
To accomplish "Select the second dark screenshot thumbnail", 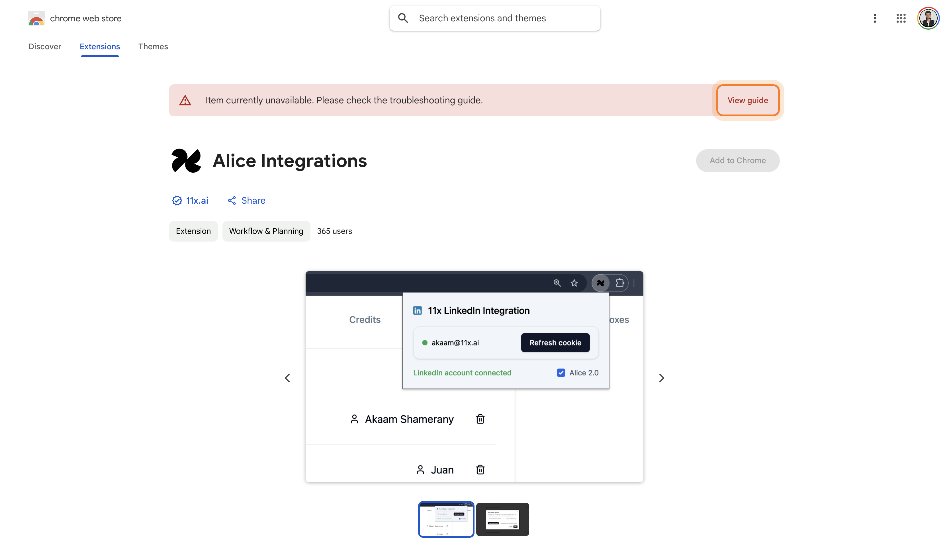I will 502,519.
